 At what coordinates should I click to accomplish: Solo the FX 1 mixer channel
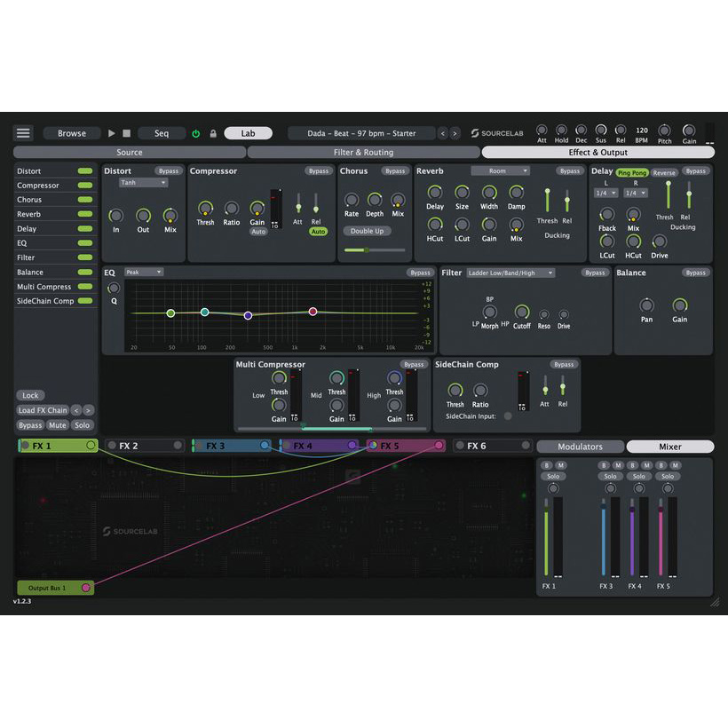click(x=553, y=477)
